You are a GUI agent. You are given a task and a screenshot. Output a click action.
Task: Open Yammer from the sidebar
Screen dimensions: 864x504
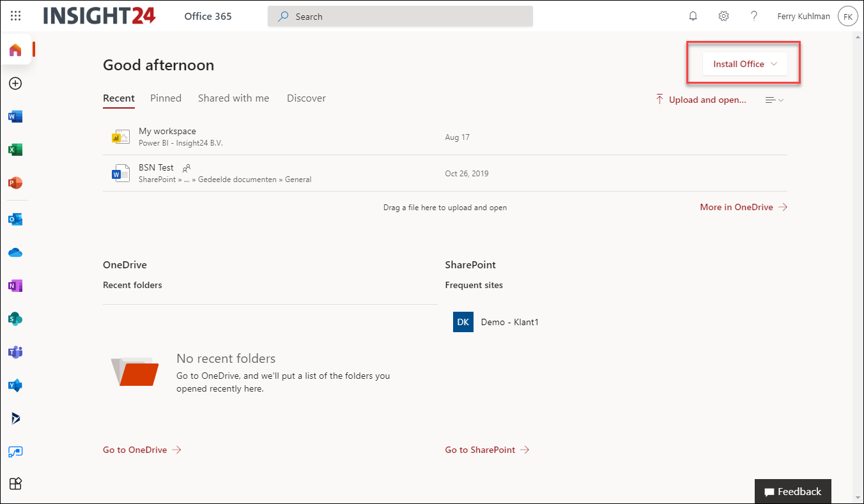tap(15, 385)
